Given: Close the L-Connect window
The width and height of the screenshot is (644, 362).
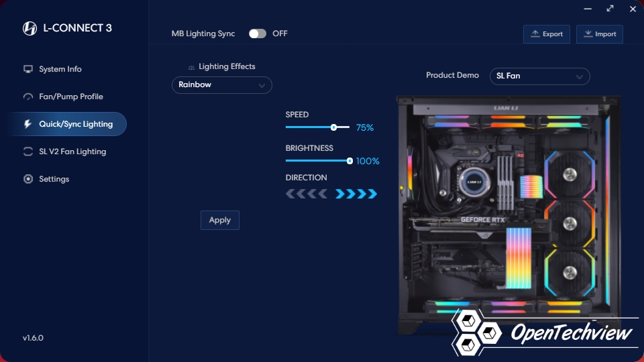Looking at the screenshot, I should pyautogui.click(x=633, y=9).
